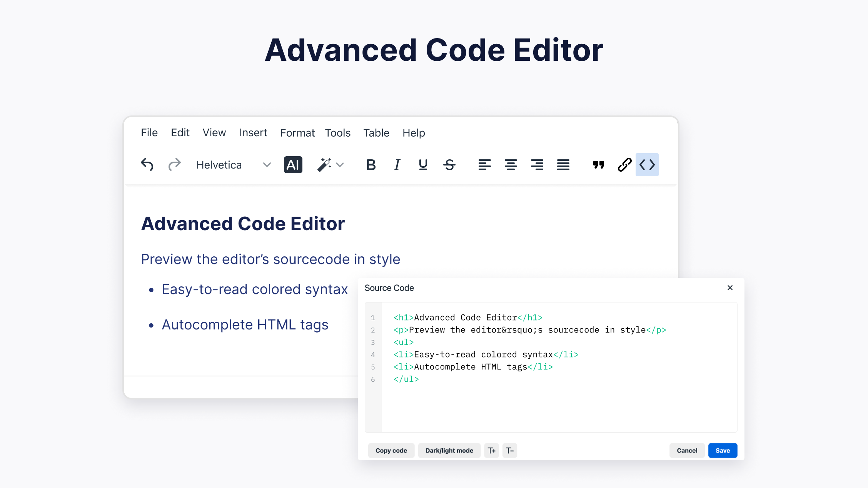Image resolution: width=868 pixels, height=488 pixels.
Task: Toggle italic formatting
Action: (397, 165)
